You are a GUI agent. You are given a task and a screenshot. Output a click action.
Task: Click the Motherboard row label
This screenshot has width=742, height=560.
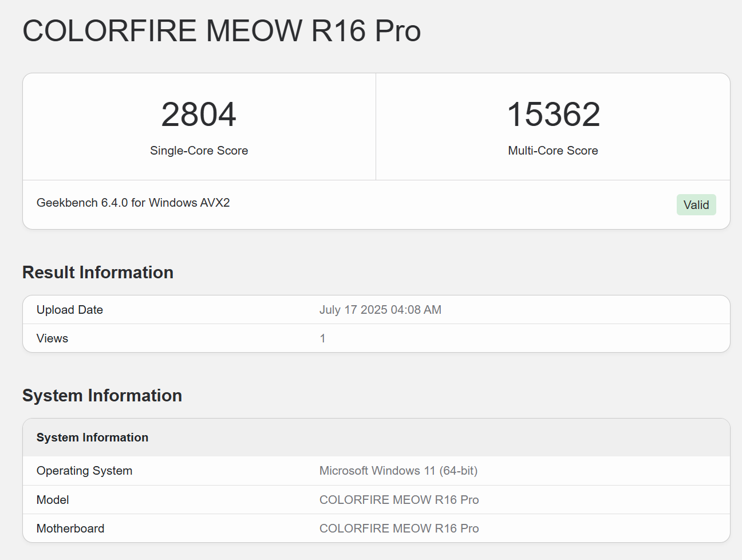pyautogui.click(x=70, y=529)
